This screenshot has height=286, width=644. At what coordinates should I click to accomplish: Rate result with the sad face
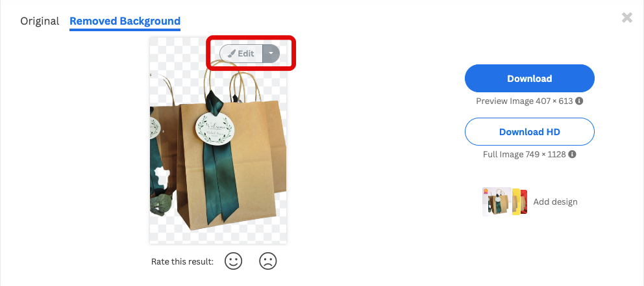pos(268,261)
